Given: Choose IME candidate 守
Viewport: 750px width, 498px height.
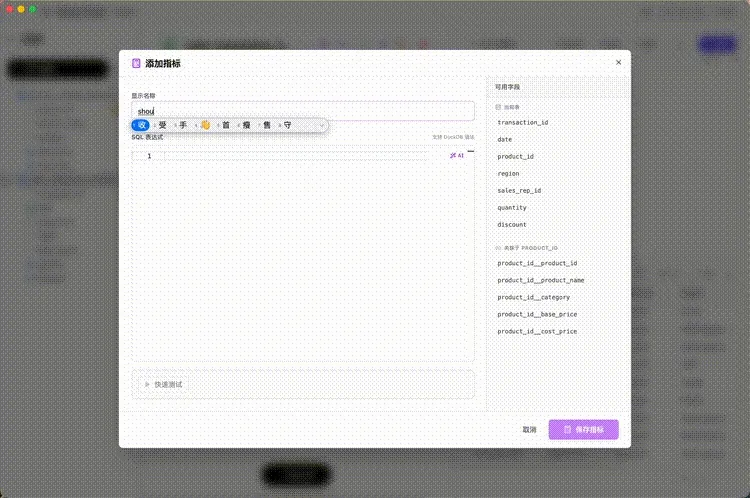Looking at the screenshot, I should (x=287, y=125).
